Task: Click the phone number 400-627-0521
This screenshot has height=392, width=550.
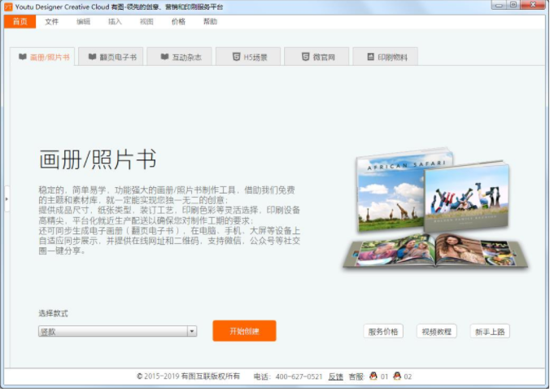Action: click(x=299, y=377)
